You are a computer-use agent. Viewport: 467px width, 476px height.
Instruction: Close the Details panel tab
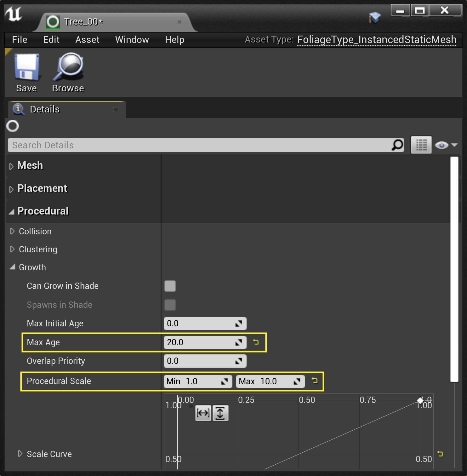point(116,110)
